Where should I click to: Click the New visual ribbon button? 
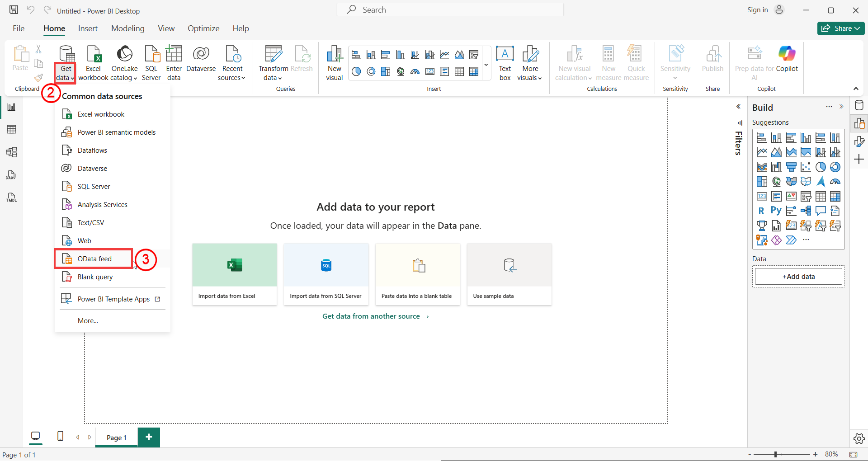coord(334,63)
